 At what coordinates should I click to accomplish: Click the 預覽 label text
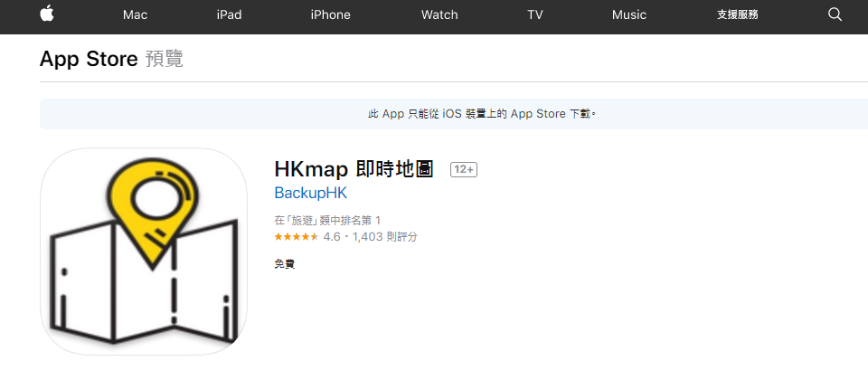tap(165, 59)
